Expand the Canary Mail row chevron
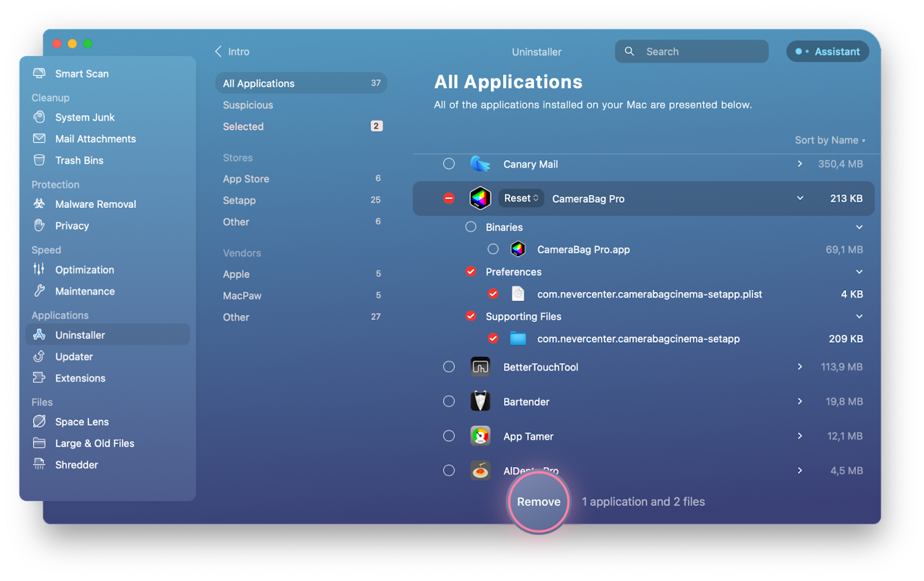Viewport: 924px width, 581px height. (800, 164)
